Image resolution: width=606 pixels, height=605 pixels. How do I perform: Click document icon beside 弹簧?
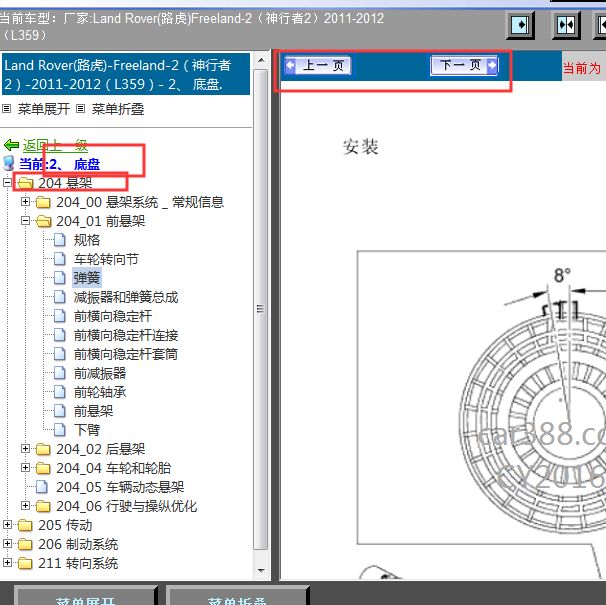60,278
